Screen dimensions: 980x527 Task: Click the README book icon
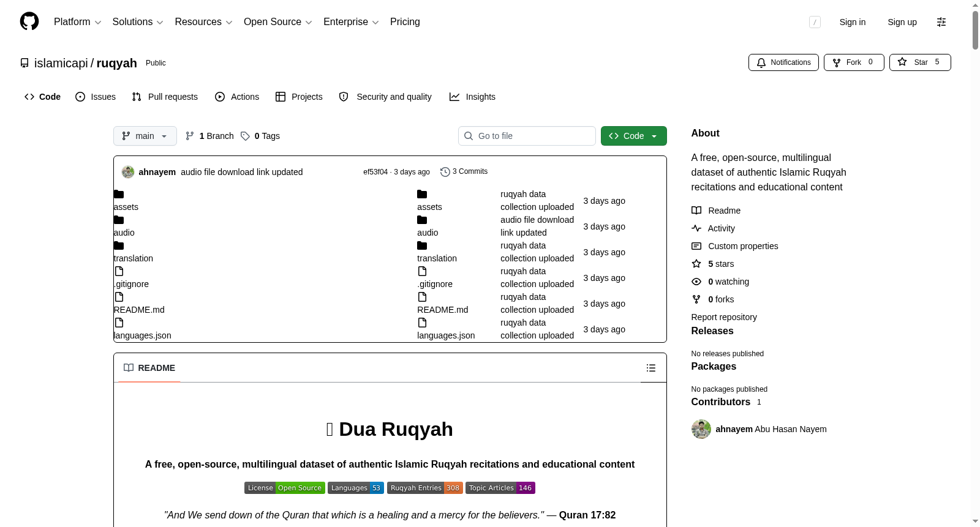(129, 368)
